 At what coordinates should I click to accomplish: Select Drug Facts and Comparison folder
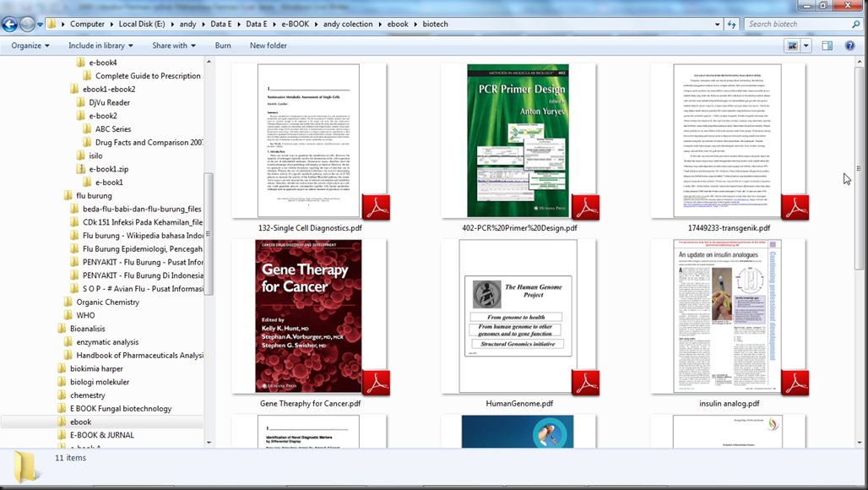coord(149,142)
